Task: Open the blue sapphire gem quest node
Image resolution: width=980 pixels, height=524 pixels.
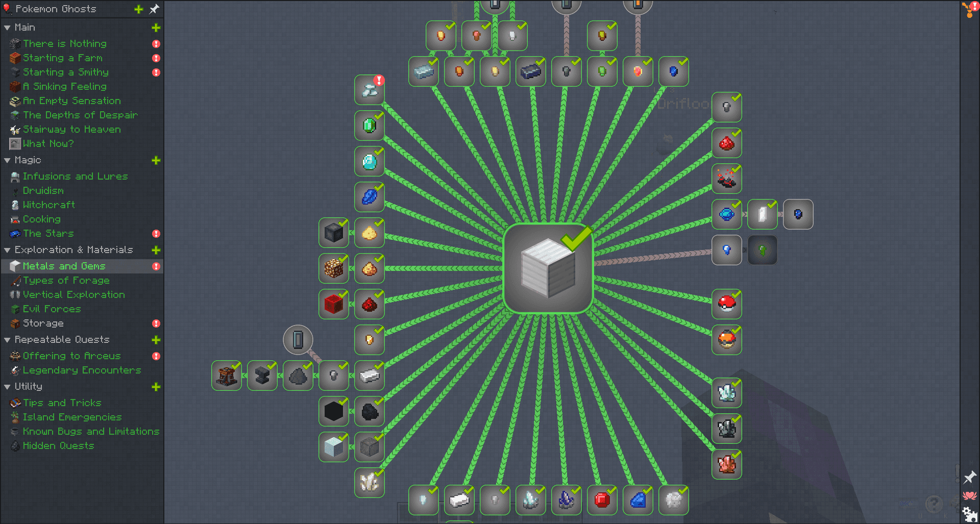Action: pyautogui.click(x=638, y=500)
